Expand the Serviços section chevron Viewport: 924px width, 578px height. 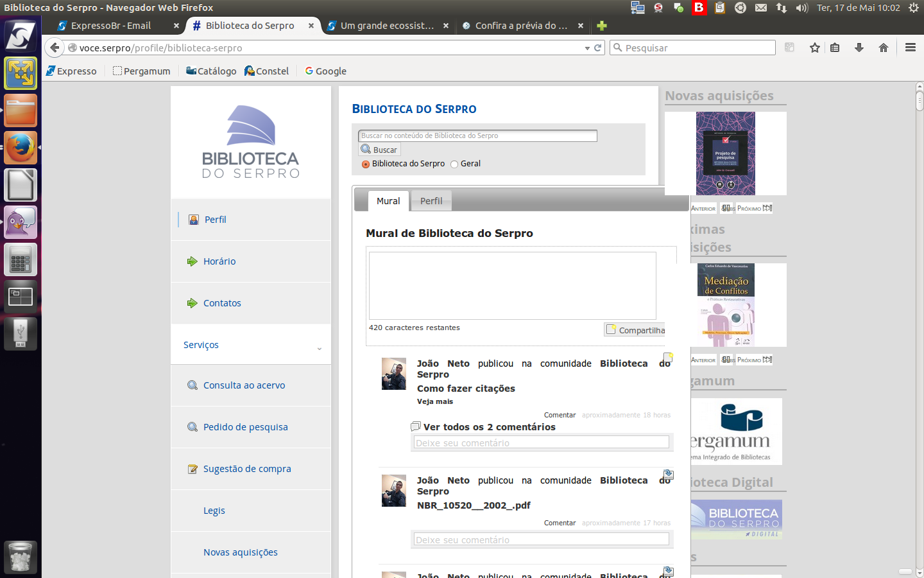pos(320,349)
